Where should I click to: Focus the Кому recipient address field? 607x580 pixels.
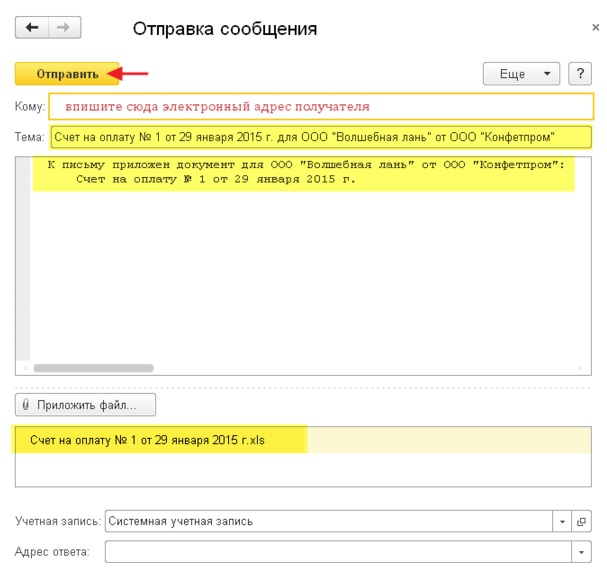tap(321, 106)
